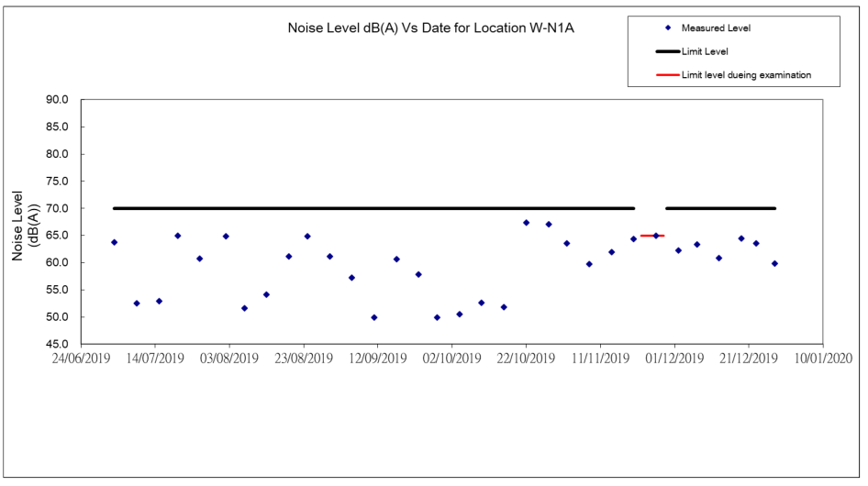Select 'Limit level dueing examination' legend text
The width and height of the screenshot is (868, 486).
746,75
